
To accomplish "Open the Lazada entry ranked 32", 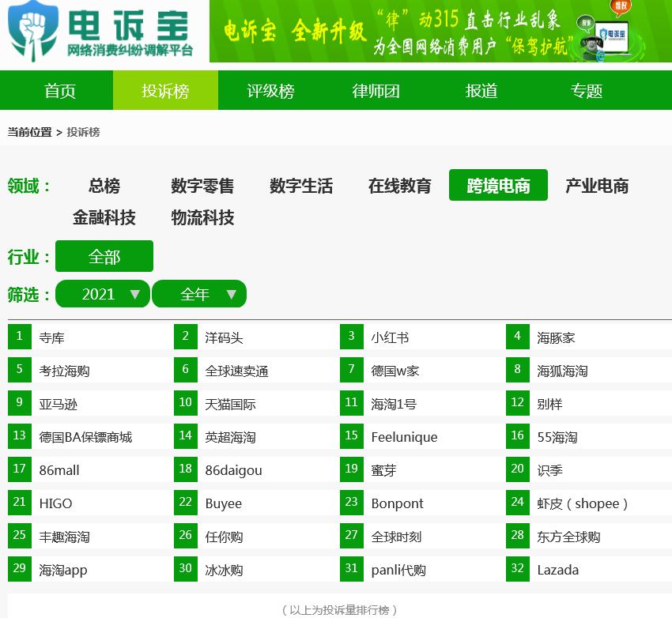I will [x=557, y=569].
